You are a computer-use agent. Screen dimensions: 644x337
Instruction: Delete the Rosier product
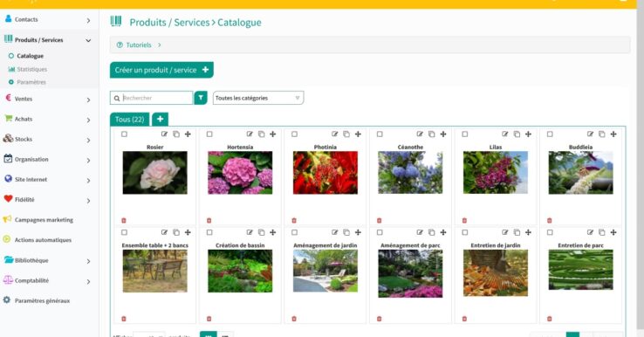pos(124,220)
